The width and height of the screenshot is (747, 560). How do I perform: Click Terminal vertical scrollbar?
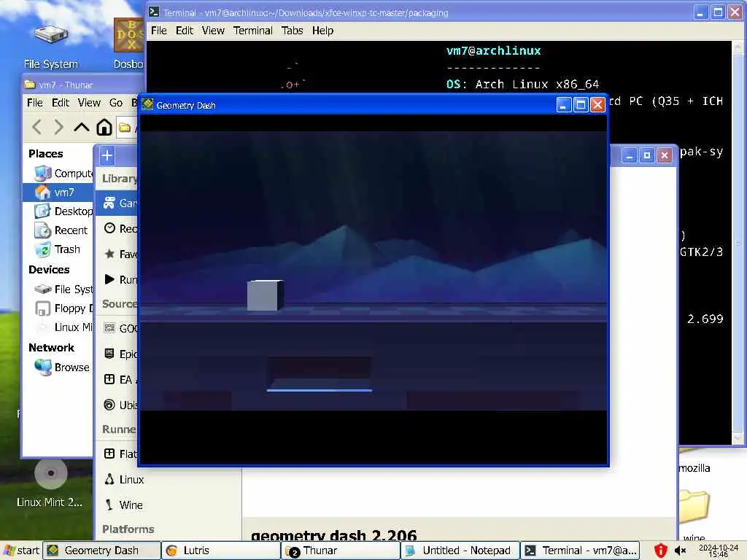[738, 243]
